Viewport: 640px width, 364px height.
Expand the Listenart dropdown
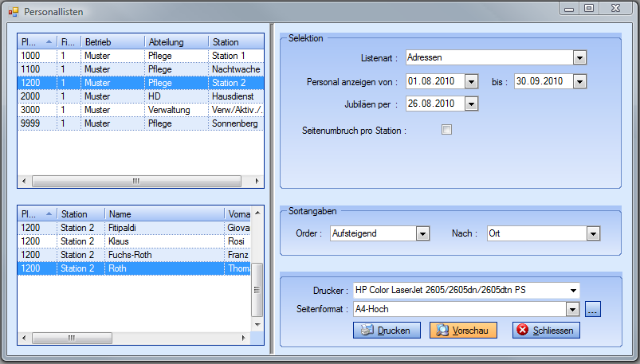pos(579,57)
